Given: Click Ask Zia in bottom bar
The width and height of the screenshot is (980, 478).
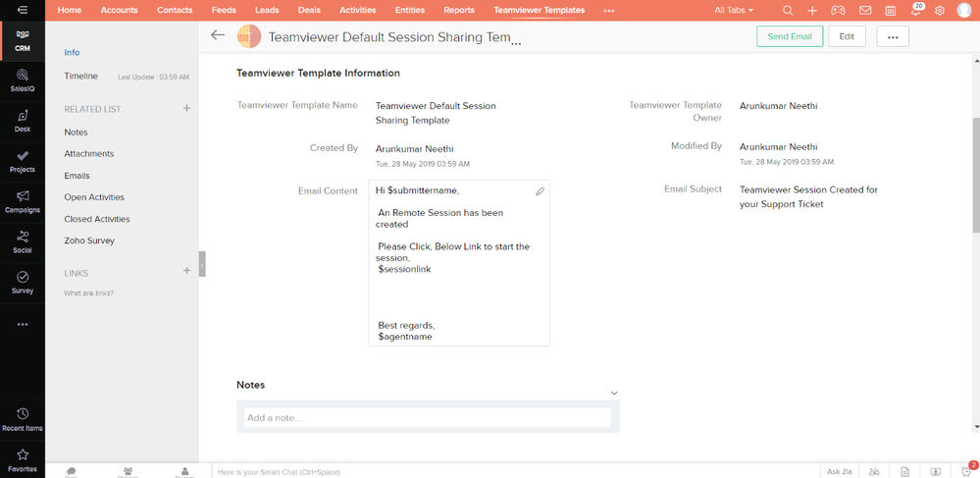Looking at the screenshot, I should pos(840,472).
